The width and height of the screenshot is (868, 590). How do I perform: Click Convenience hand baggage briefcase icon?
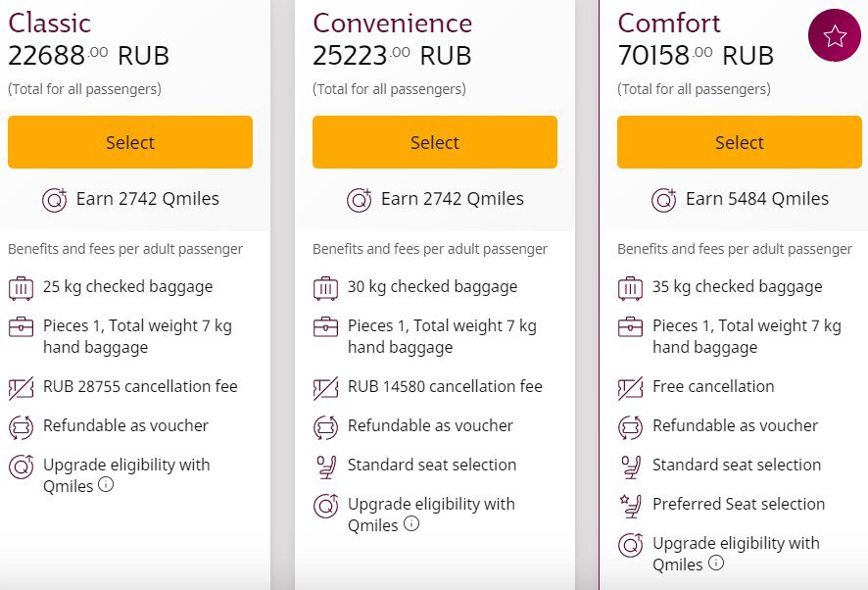(x=325, y=327)
